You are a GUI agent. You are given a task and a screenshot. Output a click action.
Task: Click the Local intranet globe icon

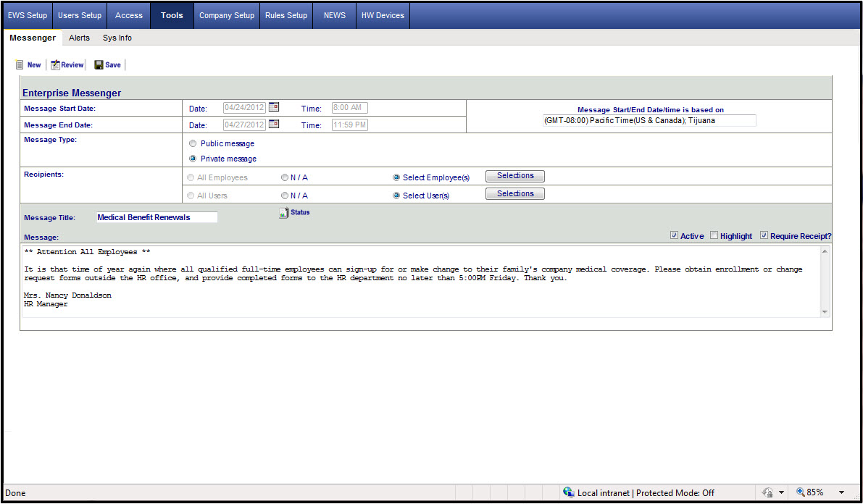coord(569,492)
